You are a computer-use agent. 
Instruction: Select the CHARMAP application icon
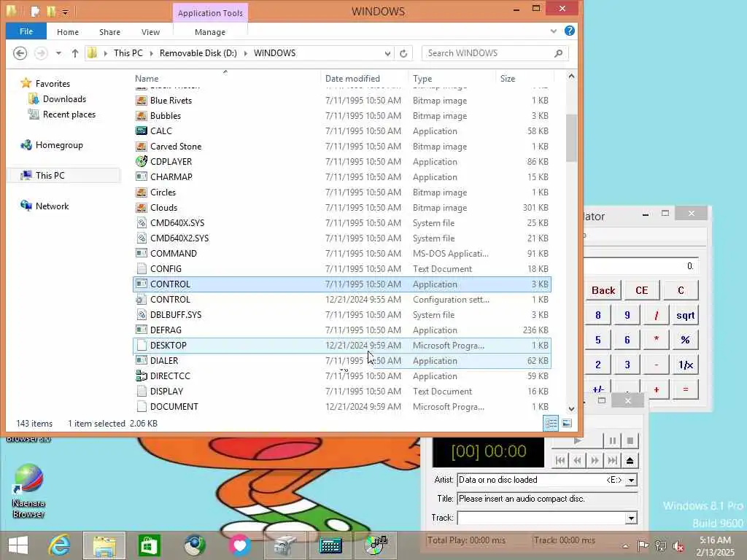point(141,176)
